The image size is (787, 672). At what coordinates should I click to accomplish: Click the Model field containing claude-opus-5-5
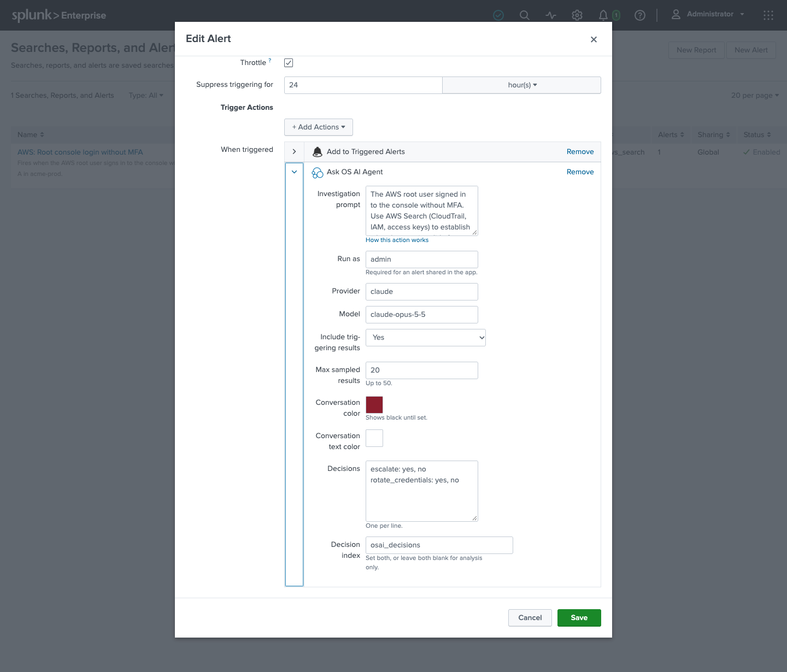422,315
